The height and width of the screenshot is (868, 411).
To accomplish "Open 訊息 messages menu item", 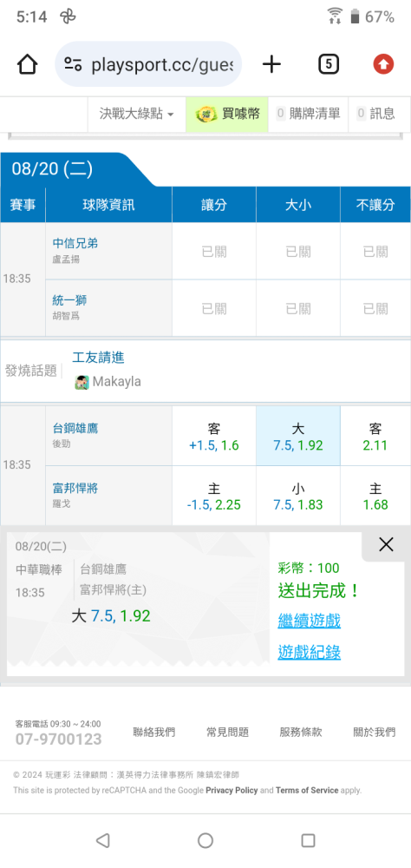I will pos(376,114).
